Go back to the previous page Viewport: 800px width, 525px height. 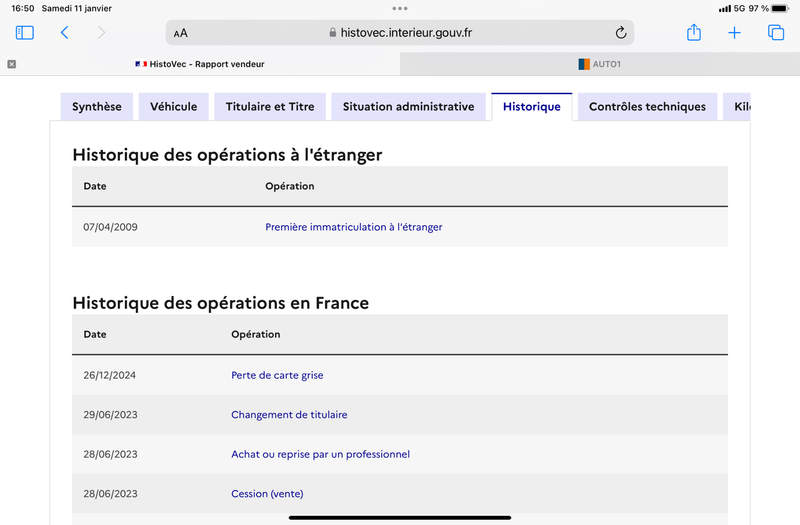pyautogui.click(x=64, y=33)
